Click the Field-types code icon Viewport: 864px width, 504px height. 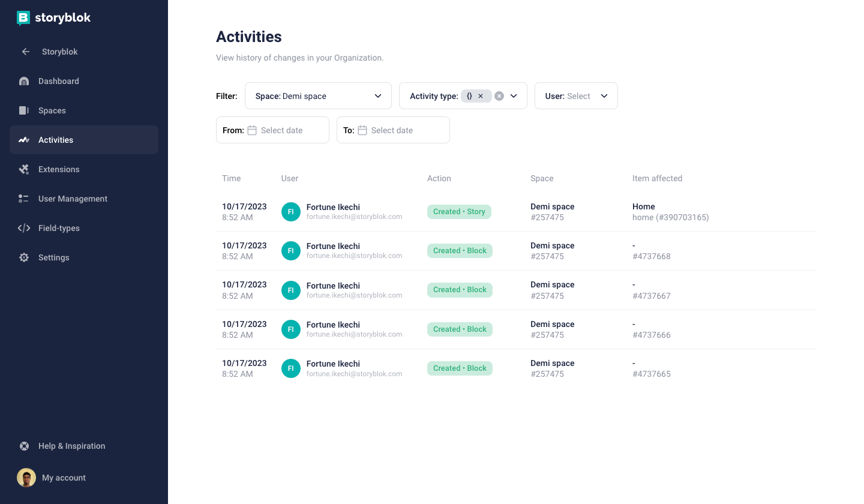tap(24, 228)
